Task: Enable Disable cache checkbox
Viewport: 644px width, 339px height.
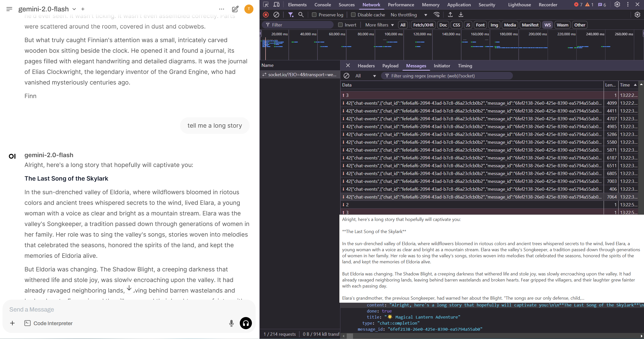Action: click(353, 15)
